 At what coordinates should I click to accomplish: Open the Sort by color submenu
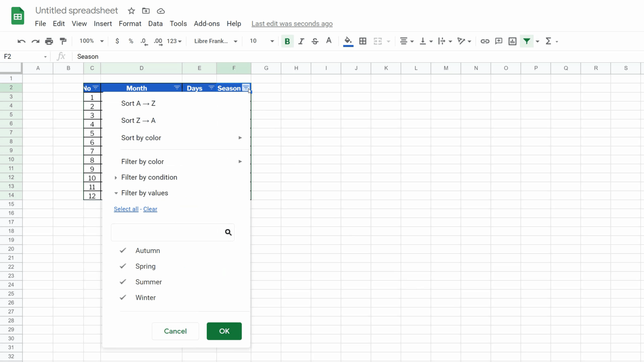pos(141,138)
